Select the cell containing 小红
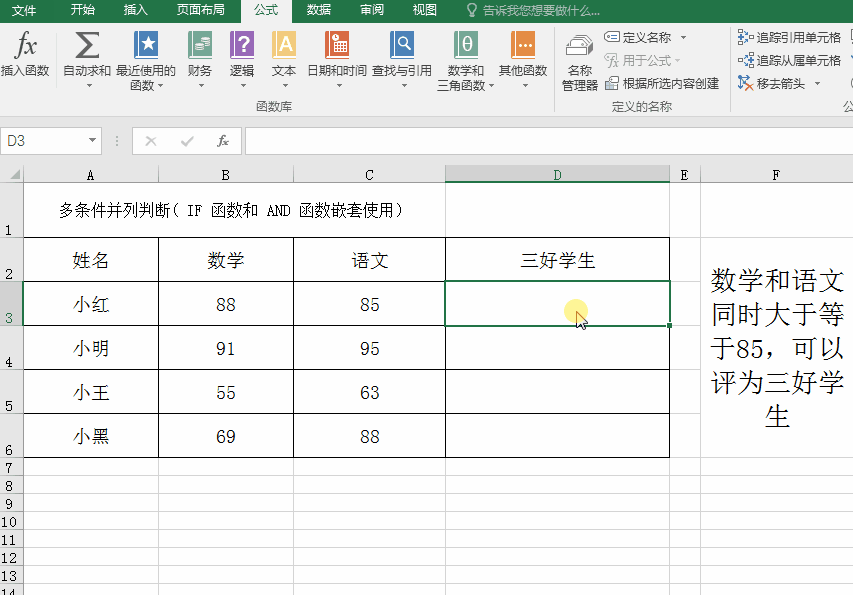The image size is (853, 595). coord(91,303)
